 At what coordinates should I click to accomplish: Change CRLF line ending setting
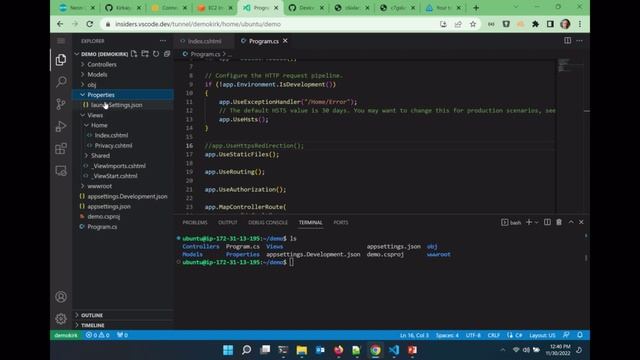[493, 335]
